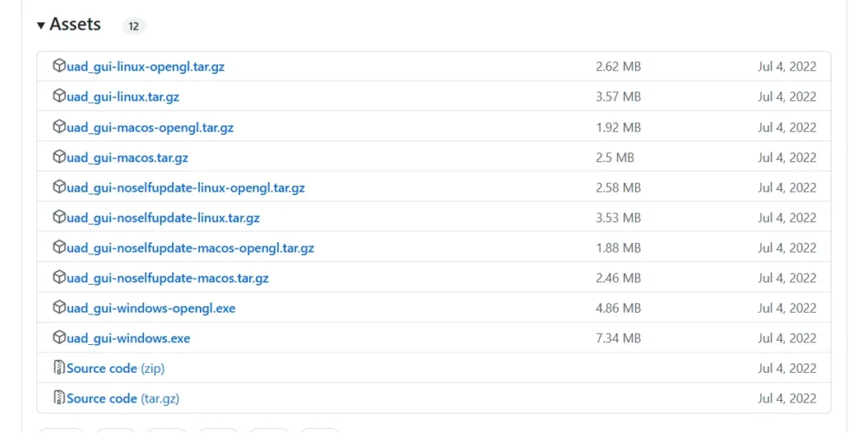Click package icon beside uad_gui-windows.exe
The height and width of the screenshot is (433, 868).
[58, 337]
